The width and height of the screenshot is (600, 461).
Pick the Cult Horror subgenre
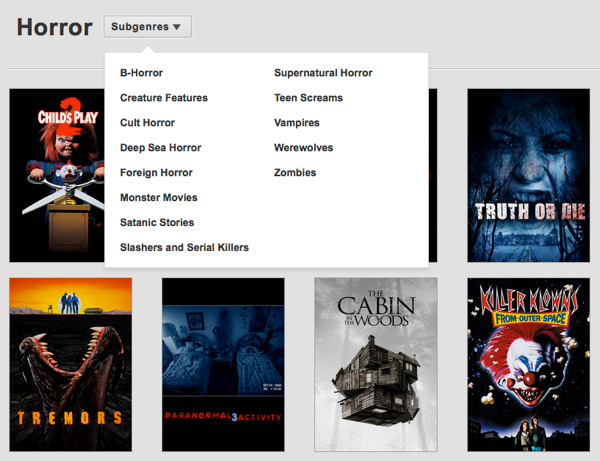click(147, 122)
